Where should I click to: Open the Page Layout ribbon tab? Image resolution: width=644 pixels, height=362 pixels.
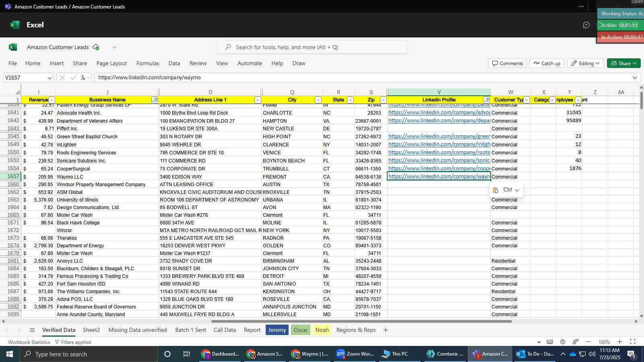click(x=111, y=63)
